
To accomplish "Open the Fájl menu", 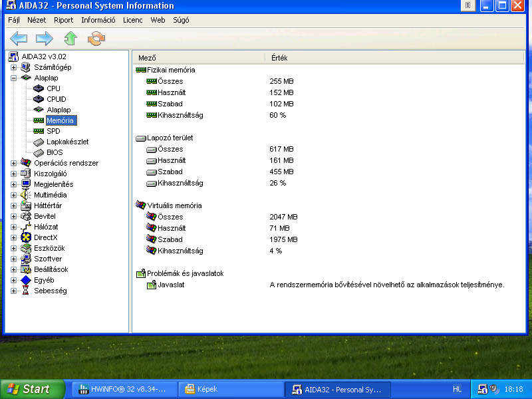I will point(14,20).
